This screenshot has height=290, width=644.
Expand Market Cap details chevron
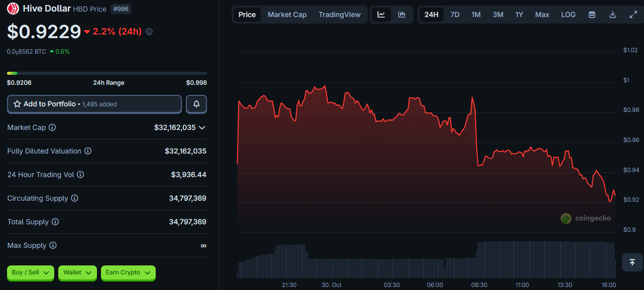point(202,127)
